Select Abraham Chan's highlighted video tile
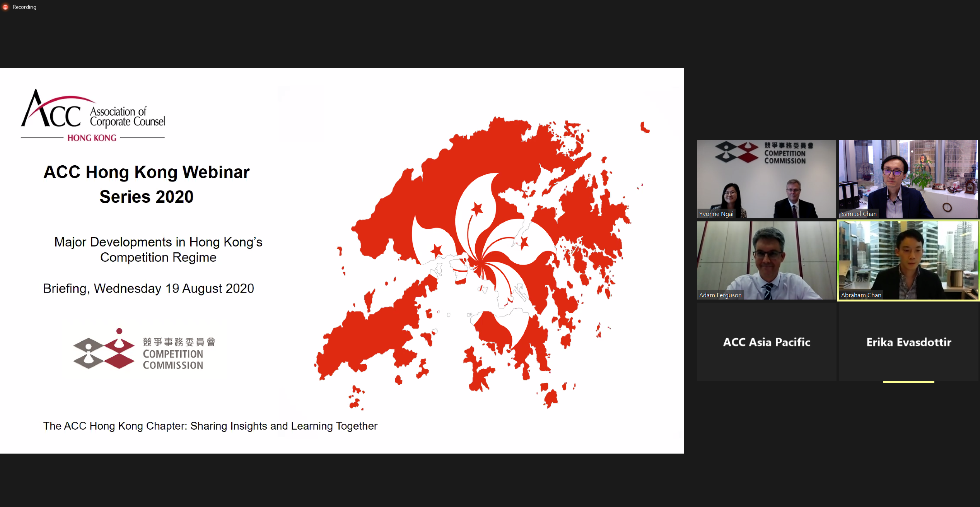This screenshot has width=980, height=507. pos(908,260)
